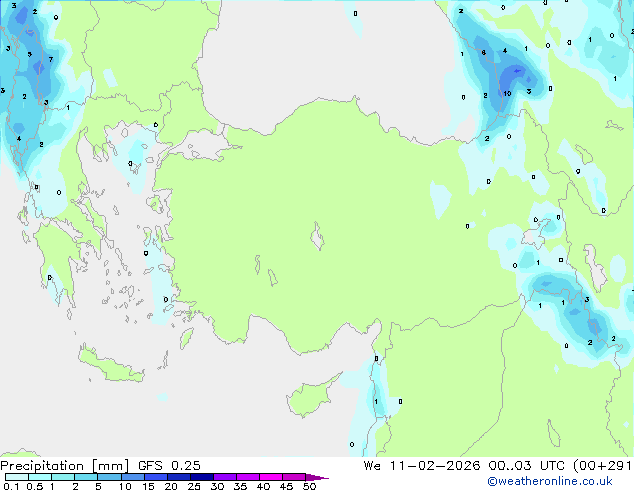Click the legend label '30'
The height and width of the screenshot is (490, 634).
pyautogui.click(x=217, y=486)
